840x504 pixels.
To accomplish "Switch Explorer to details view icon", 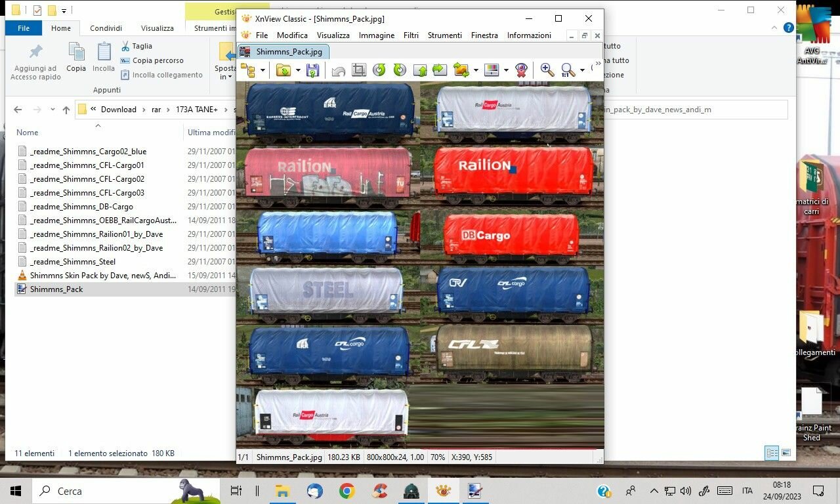I will click(772, 453).
